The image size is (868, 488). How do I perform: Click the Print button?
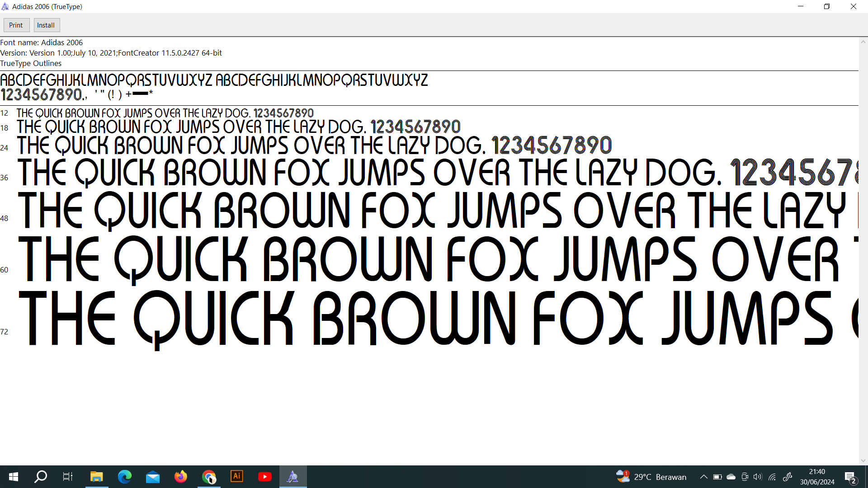point(16,25)
